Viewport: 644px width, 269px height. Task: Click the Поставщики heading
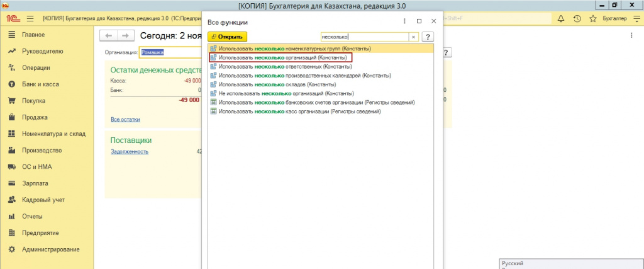click(131, 140)
